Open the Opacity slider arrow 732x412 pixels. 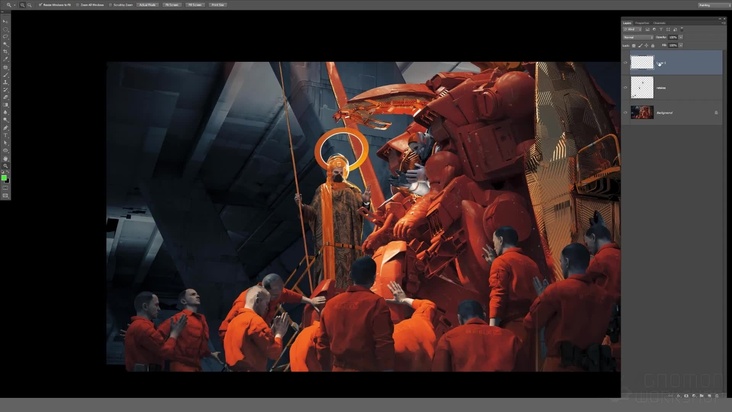681,37
